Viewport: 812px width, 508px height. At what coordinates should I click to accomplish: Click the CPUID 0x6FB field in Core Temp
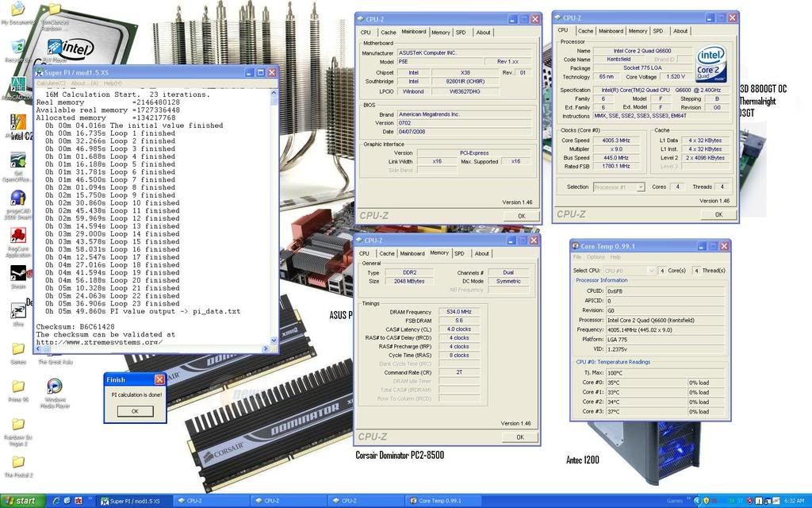[x=665, y=291]
